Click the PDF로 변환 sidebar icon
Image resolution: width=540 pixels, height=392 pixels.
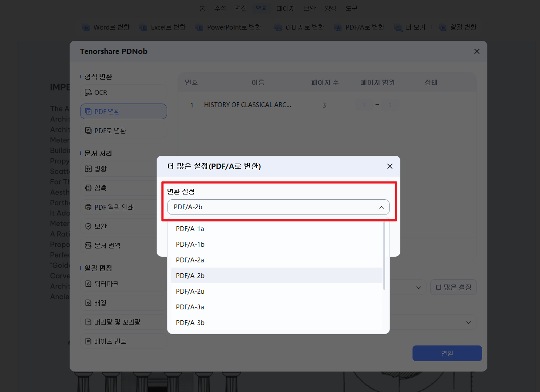point(88,131)
